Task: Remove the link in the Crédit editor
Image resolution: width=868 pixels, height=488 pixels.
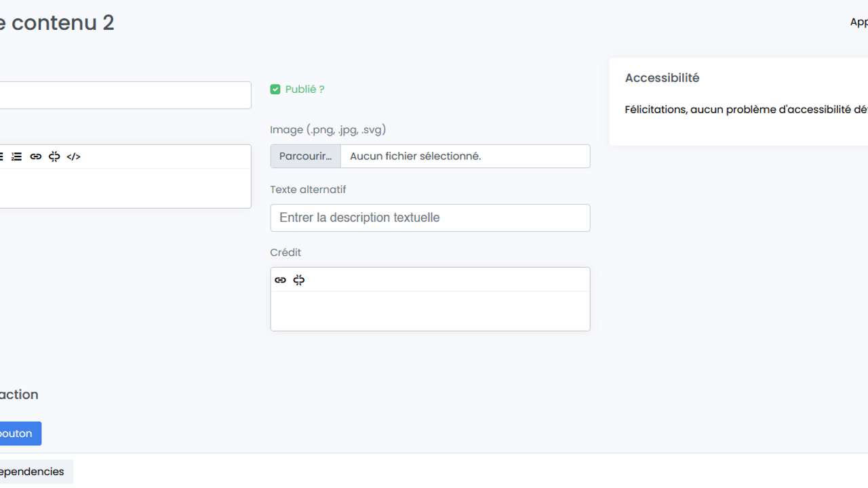Action: 299,280
